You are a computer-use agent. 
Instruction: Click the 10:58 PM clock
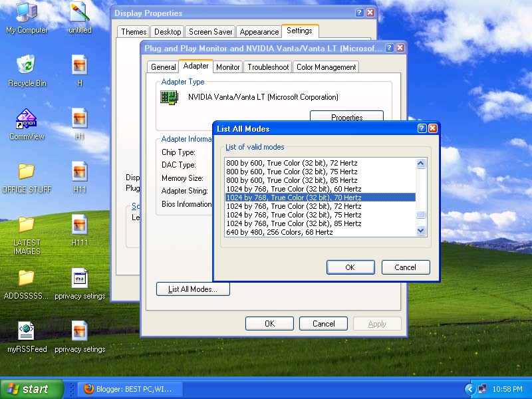507,389
